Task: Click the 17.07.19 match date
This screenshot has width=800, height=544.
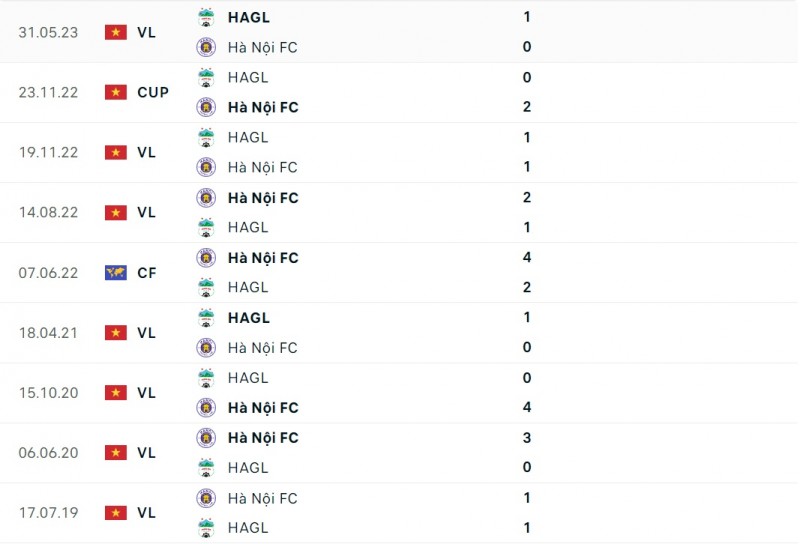Action: (48, 513)
